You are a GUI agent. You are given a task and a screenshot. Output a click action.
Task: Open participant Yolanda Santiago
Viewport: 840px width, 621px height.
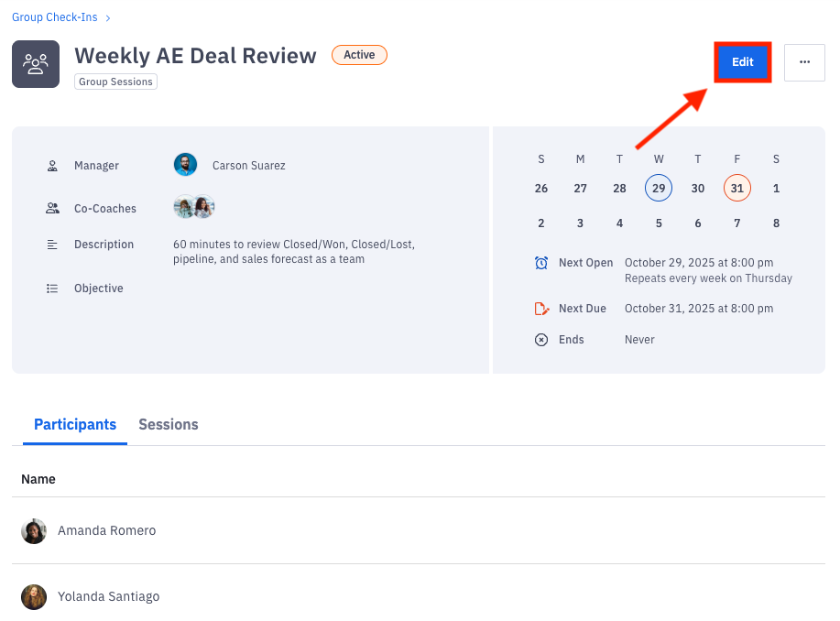click(x=108, y=597)
